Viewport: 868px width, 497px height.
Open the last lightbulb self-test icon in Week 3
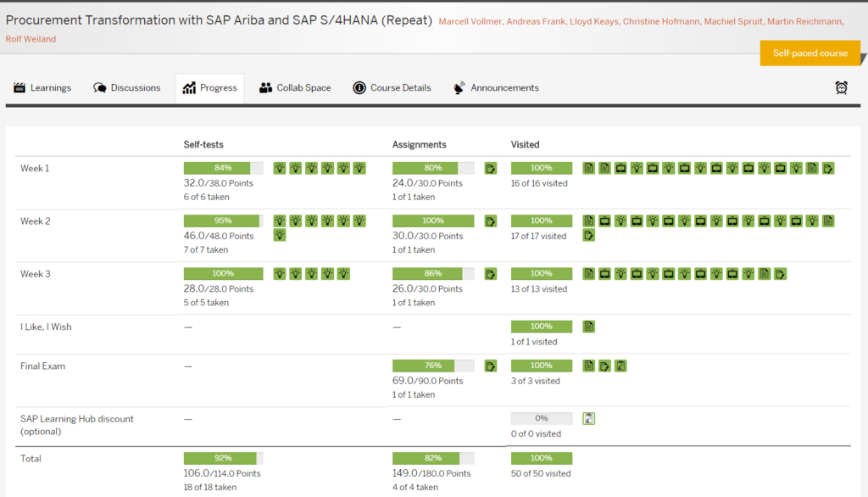point(343,274)
